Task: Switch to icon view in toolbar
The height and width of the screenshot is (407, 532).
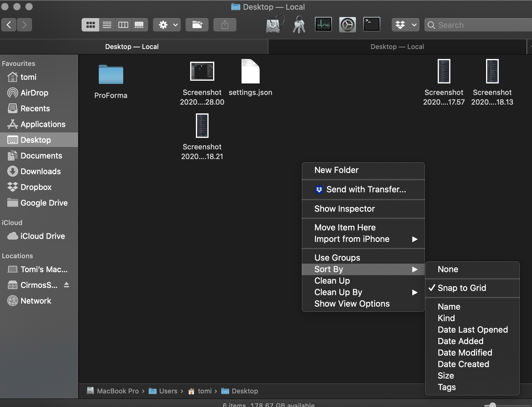Action: click(x=90, y=25)
